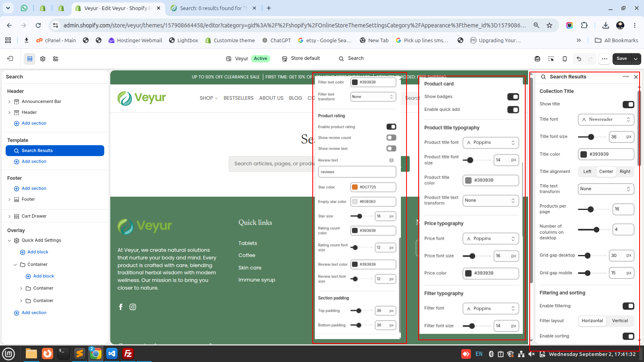
Task: Click the Facebook icon in footer
Action: click(x=121, y=307)
